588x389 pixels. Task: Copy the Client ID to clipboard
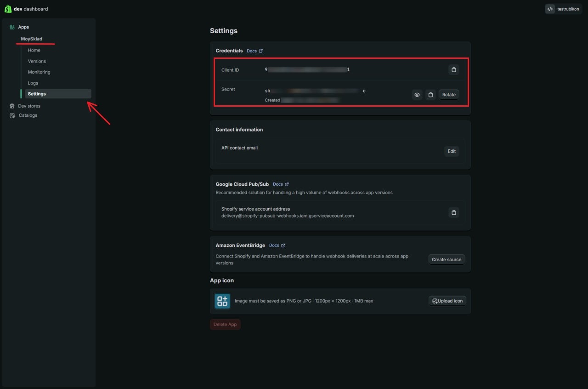[454, 70]
